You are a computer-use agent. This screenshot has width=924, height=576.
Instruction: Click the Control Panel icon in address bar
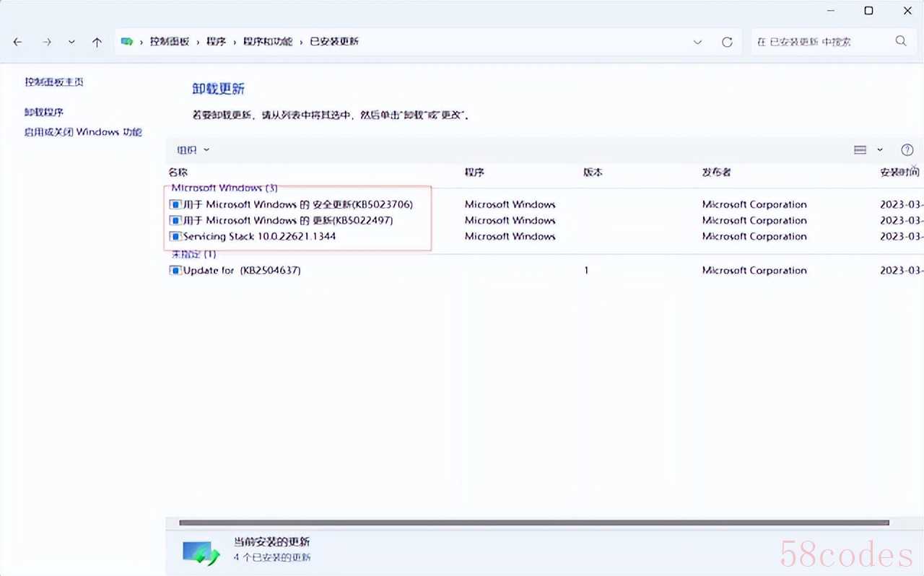(128, 42)
